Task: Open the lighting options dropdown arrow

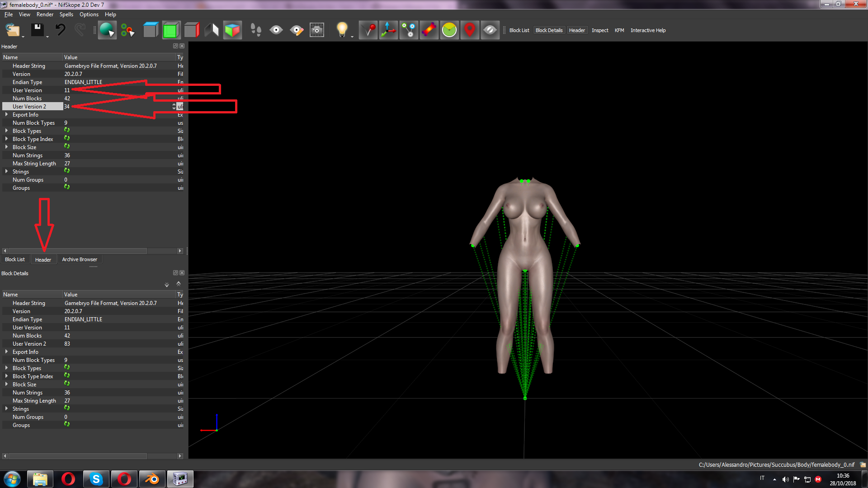Action: click(x=352, y=37)
